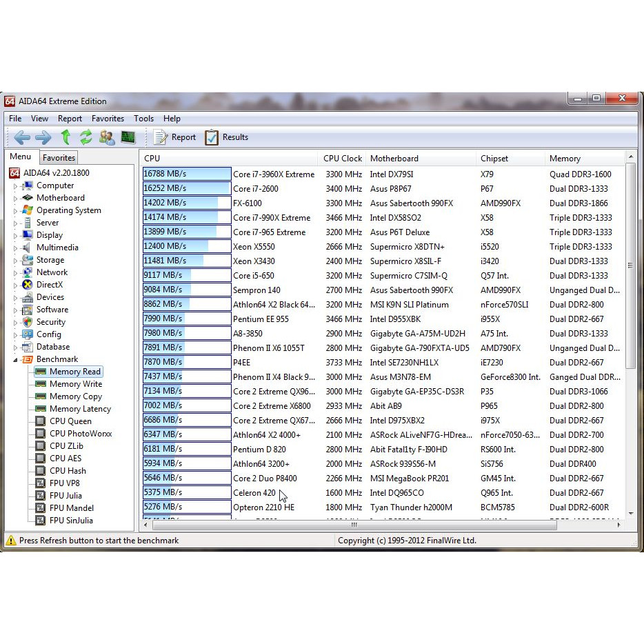The width and height of the screenshot is (644, 644).
Task: Open the Tools menu
Action: coord(143,119)
